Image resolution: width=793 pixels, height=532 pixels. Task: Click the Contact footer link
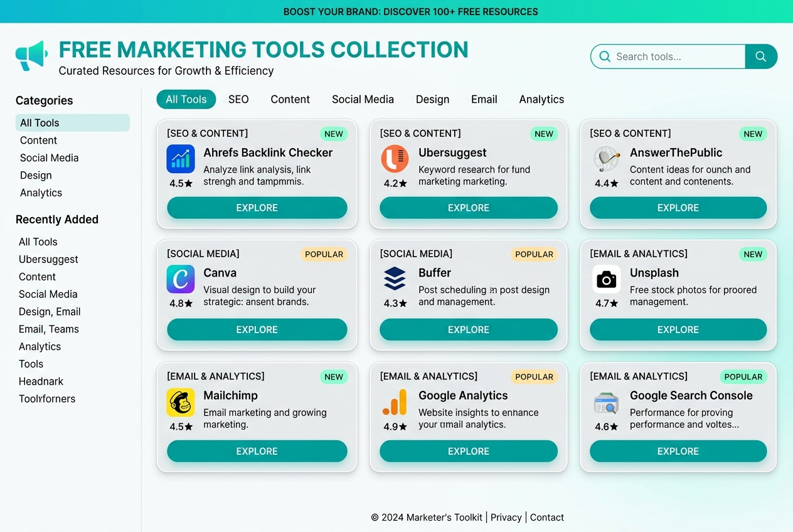point(547,518)
